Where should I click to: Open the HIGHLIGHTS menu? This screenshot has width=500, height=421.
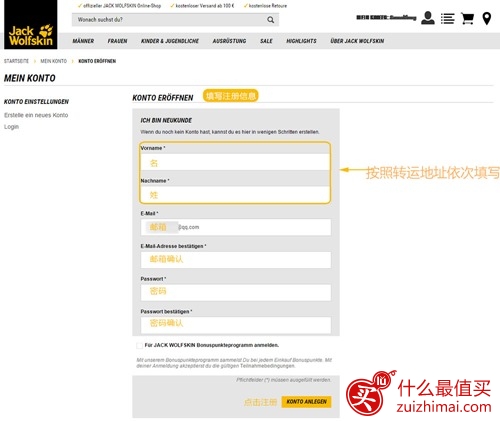tap(301, 41)
